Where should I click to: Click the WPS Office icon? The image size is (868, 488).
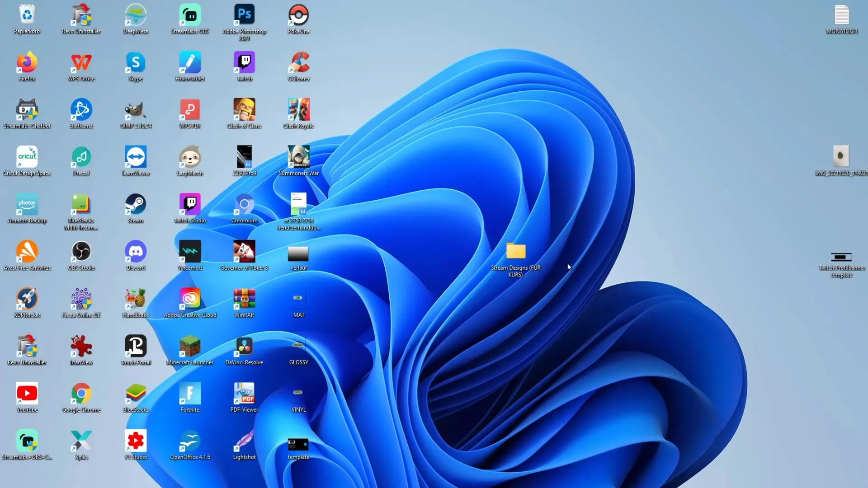pos(81,62)
